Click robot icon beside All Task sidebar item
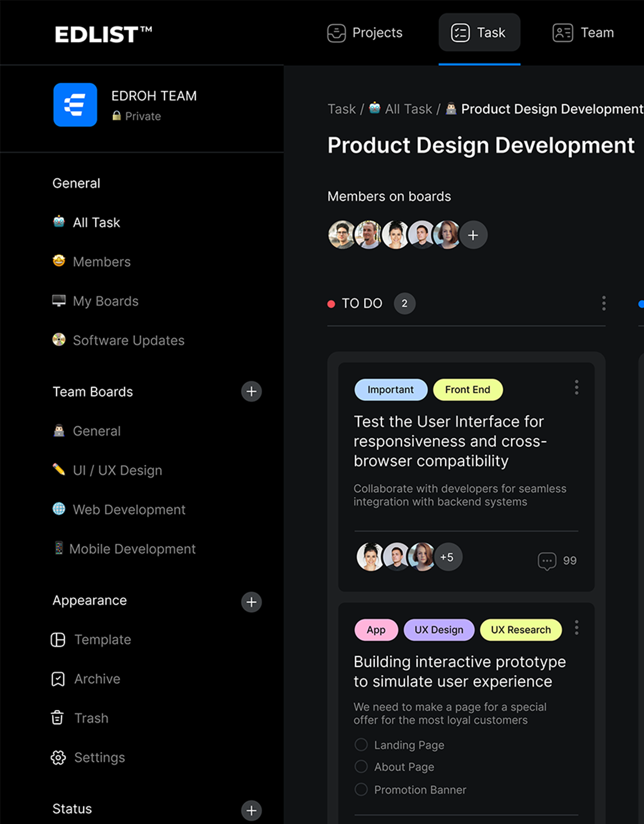The image size is (644, 824). click(59, 222)
